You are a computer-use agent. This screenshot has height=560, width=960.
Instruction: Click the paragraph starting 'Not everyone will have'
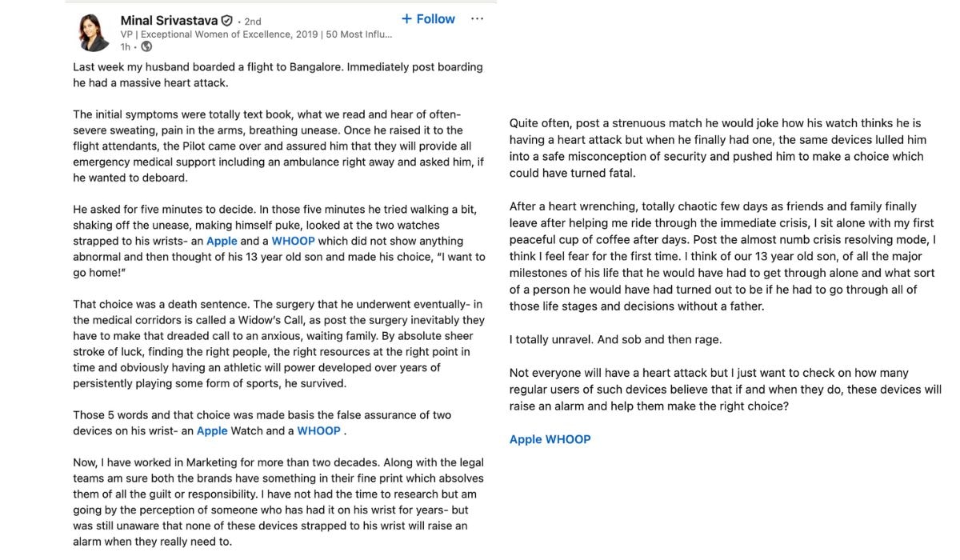pyautogui.click(x=725, y=390)
